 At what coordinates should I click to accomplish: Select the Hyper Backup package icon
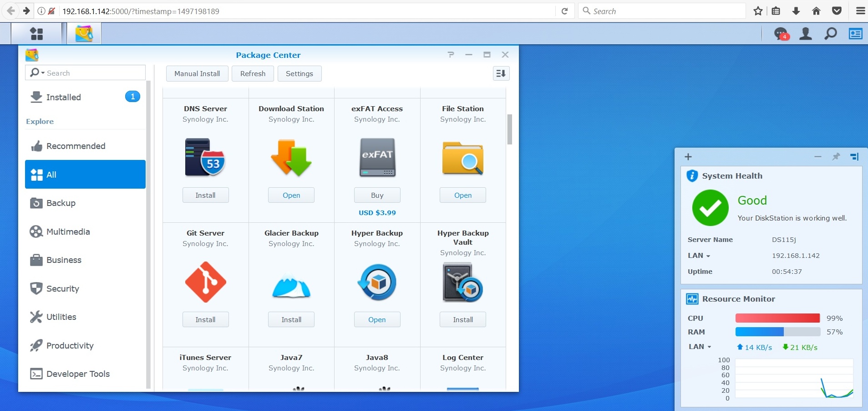[377, 282]
